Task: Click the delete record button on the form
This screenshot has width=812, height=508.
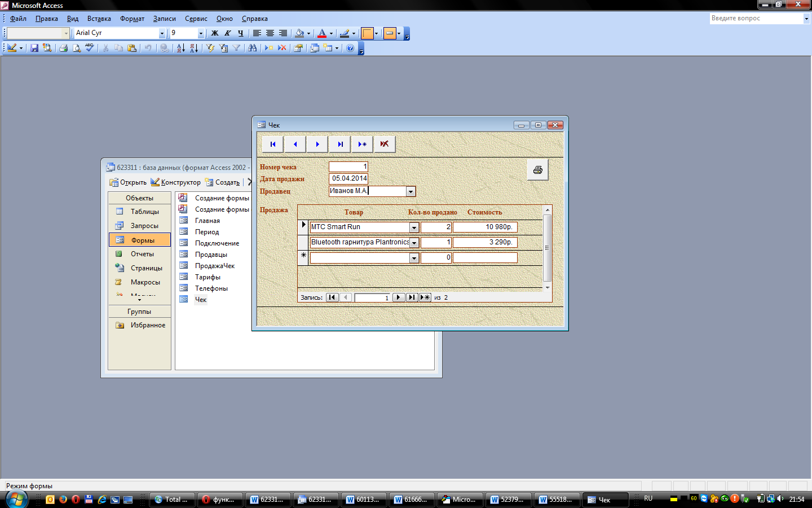Action: (384, 144)
